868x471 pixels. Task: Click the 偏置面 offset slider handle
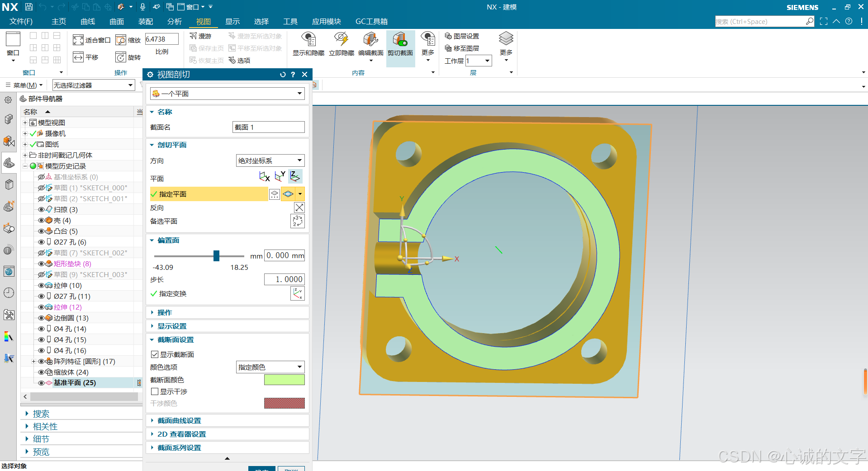(x=216, y=256)
